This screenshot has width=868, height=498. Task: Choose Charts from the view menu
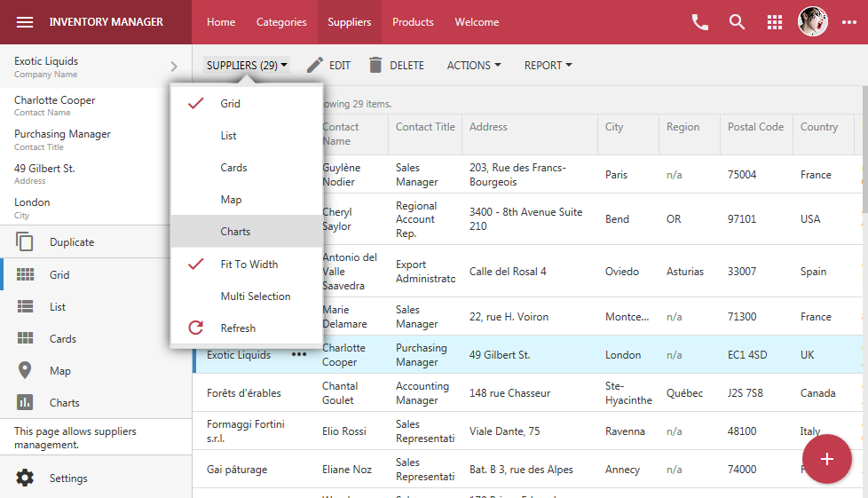[235, 232]
